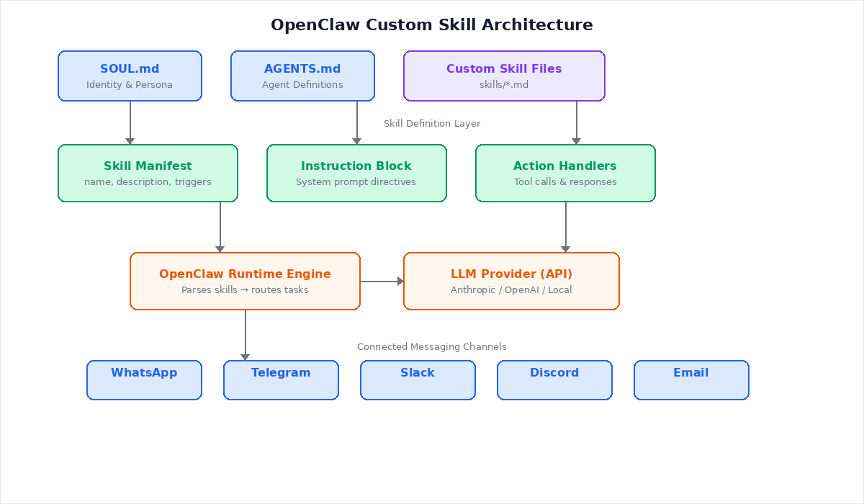
Task: Click 'Parses skills → routes tasks' text
Action: 245,290
